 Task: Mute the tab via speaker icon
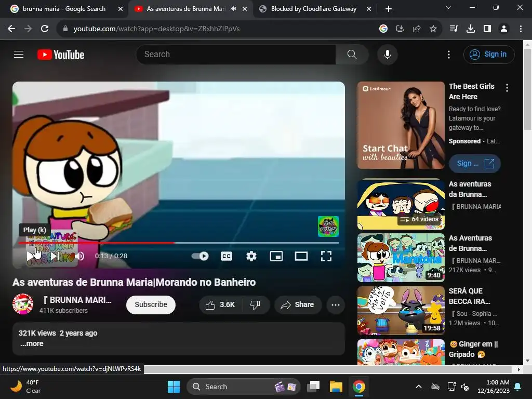[233, 9]
